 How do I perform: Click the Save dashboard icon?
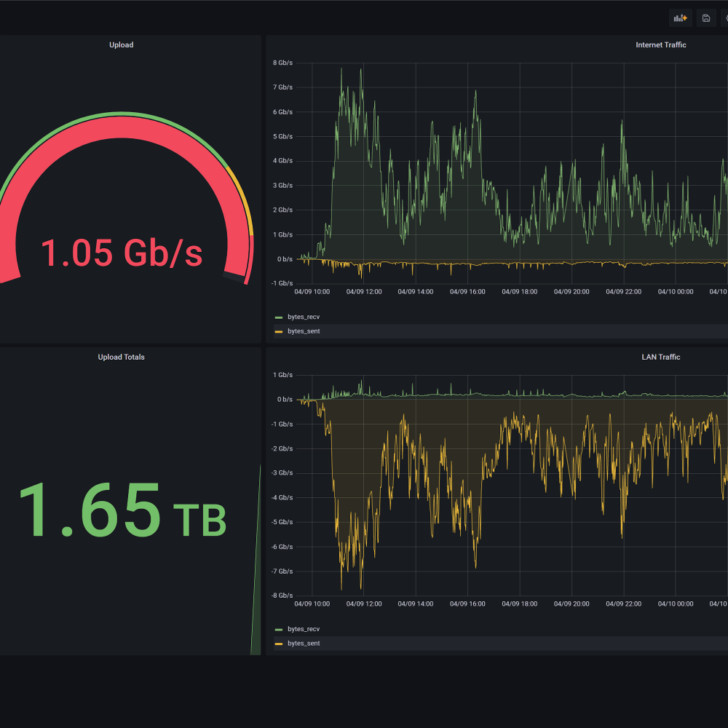pyautogui.click(x=706, y=18)
